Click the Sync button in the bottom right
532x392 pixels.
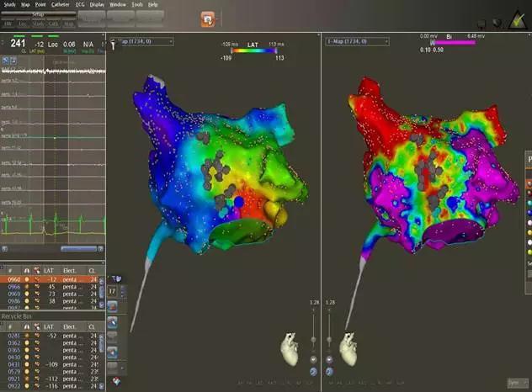[x=518, y=383]
